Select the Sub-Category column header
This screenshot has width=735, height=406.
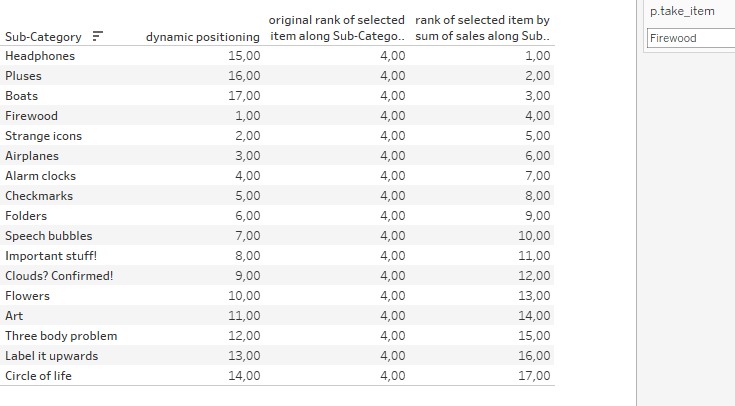(44, 37)
